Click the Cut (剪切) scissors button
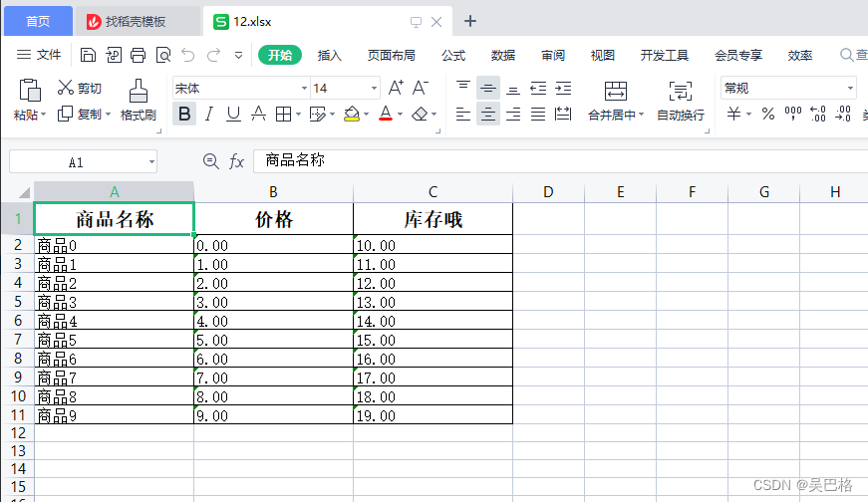The height and width of the screenshot is (502, 868). (80, 88)
